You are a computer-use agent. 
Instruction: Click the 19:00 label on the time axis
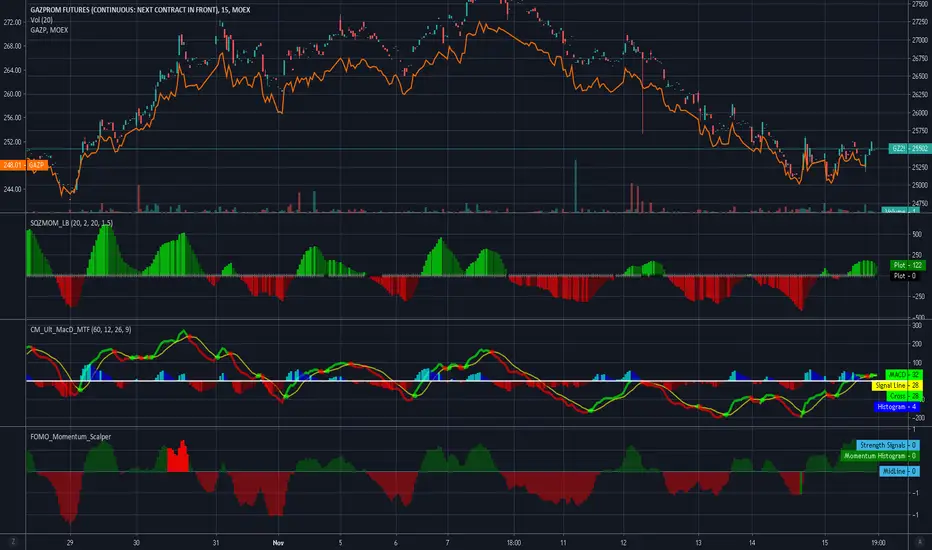tap(878, 543)
